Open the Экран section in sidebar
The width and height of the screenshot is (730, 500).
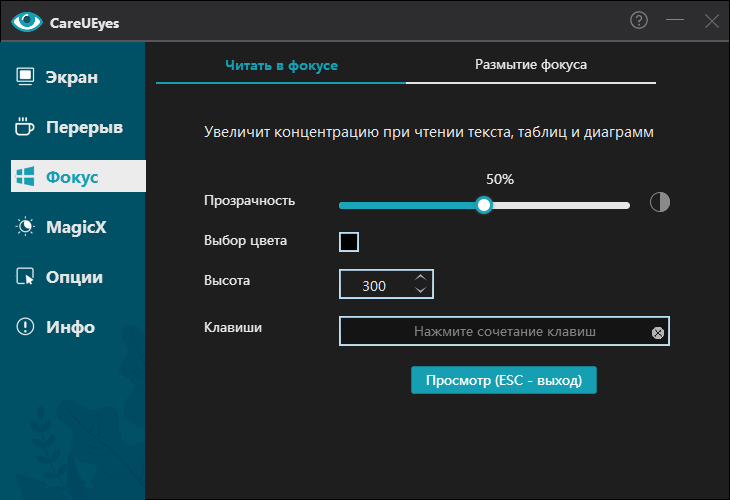78,77
